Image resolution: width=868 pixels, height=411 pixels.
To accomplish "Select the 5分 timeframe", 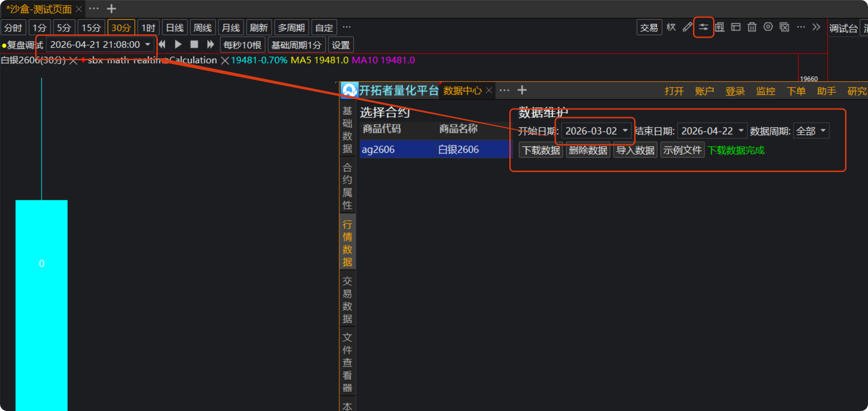I will (x=64, y=28).
